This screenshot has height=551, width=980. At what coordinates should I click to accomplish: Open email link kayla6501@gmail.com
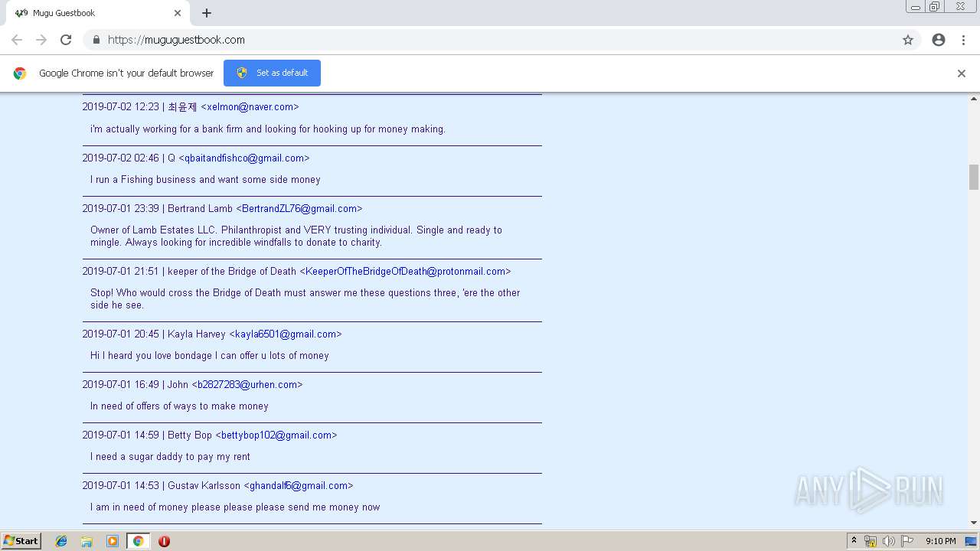tap(286, 334)
